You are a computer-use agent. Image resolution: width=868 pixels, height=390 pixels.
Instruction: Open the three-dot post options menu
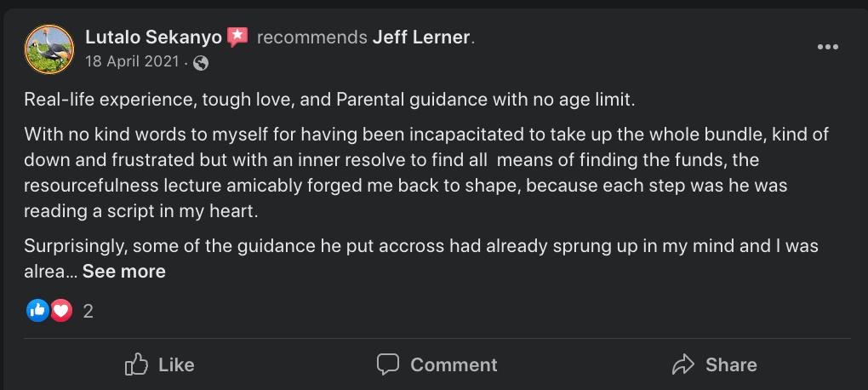pos(827,47)
